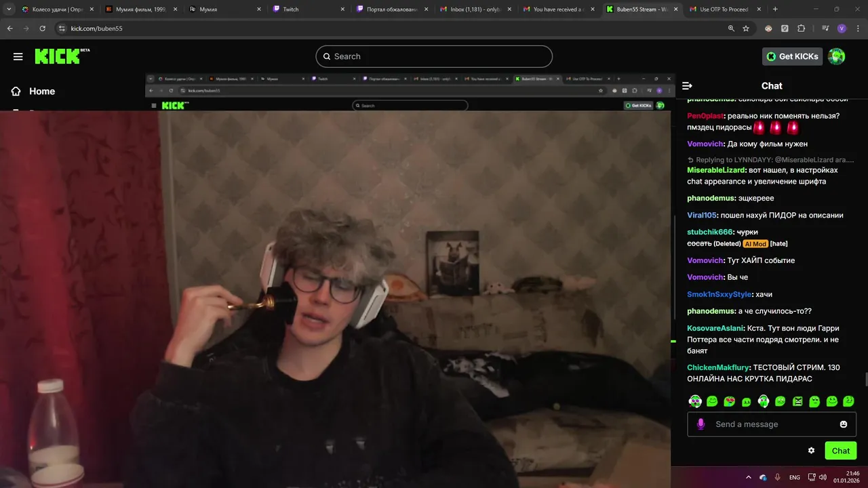Screen dimensions: 868x488
Task: Go back in browser history
Action: 9,28
